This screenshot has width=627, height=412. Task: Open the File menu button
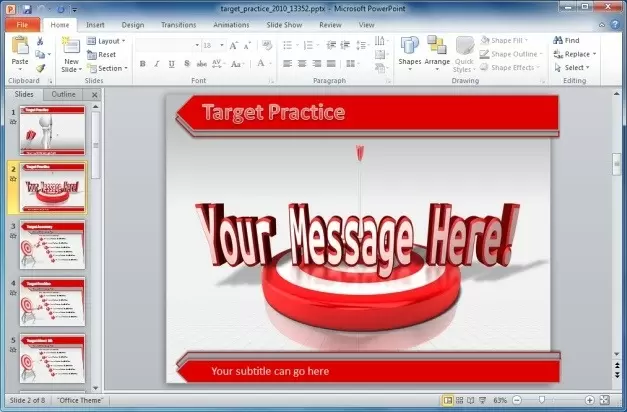click(21, 24)
